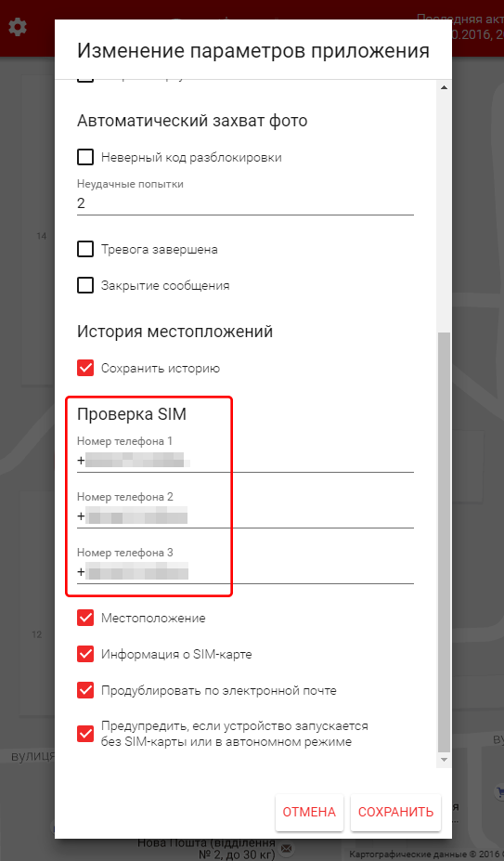Click the СОХРАНИТЬ button
Image resolution: width=504 pixels, height=861 pixels.
(x=395, y=812)
